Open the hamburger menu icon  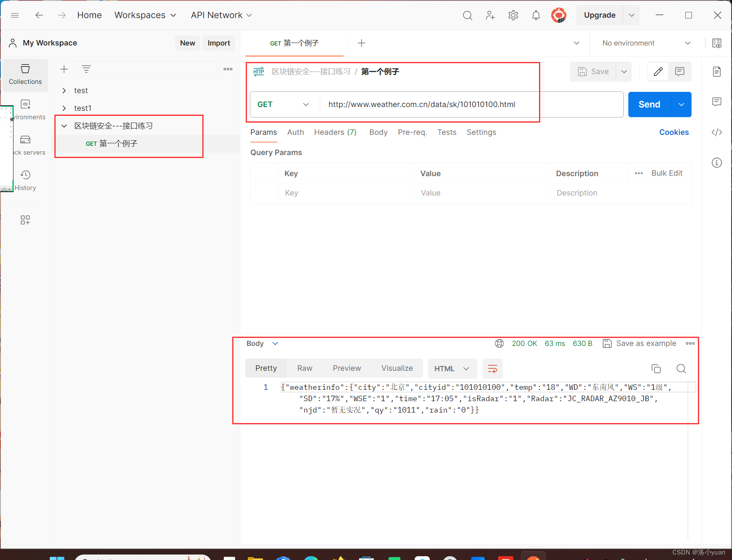pos(15,15)
